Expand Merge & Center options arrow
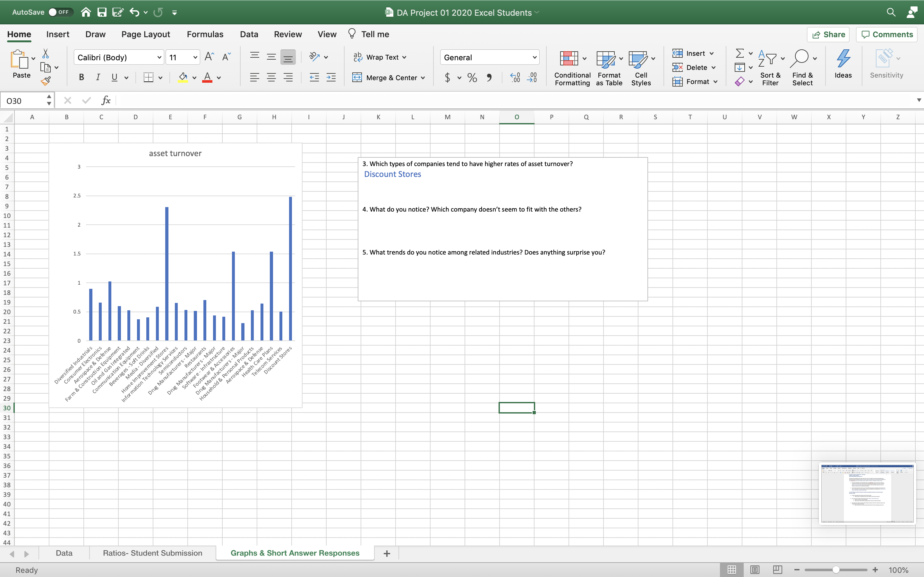Image resolution: width=924 pixels, height=577 pixels. tap(423, 78)
